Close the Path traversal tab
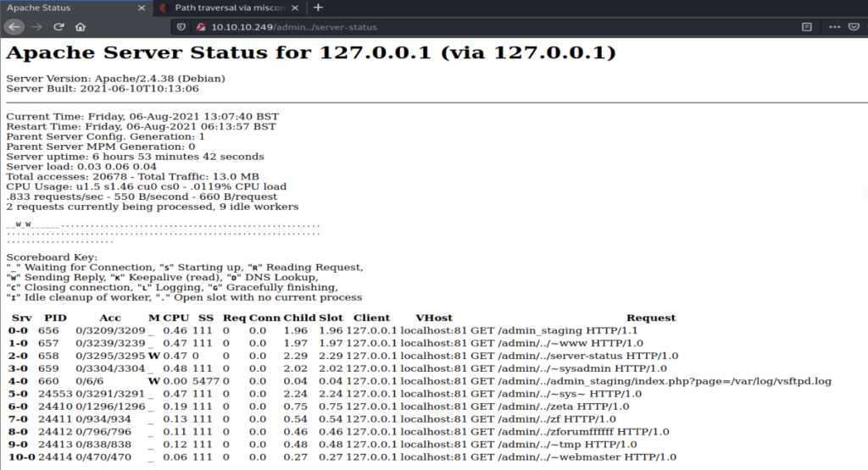 [295, 8]
